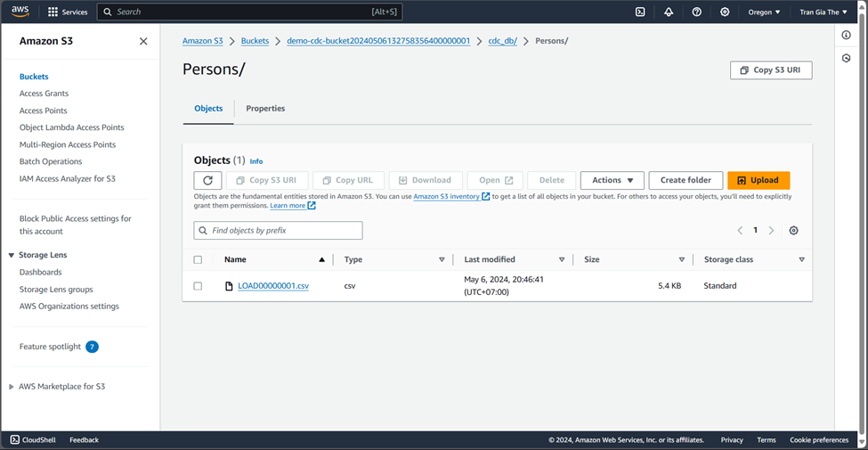
Task: Go to previous page arrow
Action: point(740,231)
